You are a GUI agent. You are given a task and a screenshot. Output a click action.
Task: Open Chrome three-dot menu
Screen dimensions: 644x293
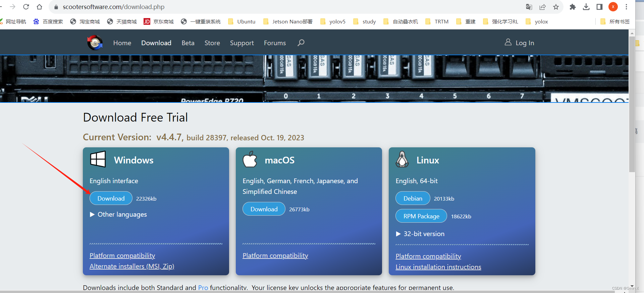[626, 7]
